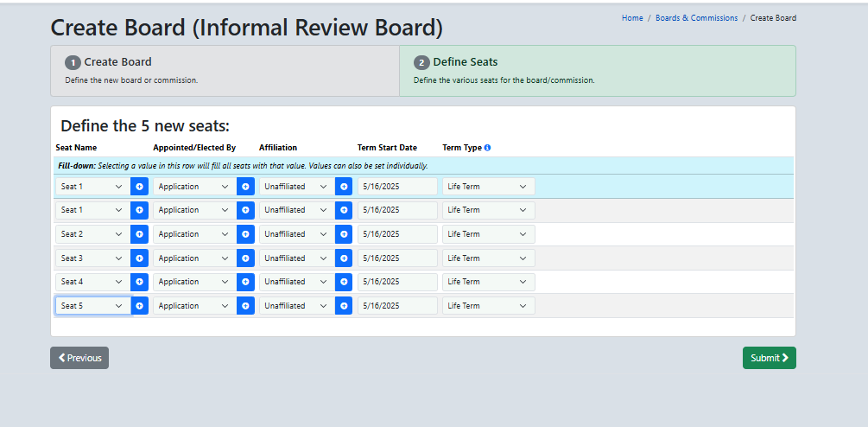Open the fill-down Affiliation dropdown
868x427 pixels.
[x=297, y=187]
